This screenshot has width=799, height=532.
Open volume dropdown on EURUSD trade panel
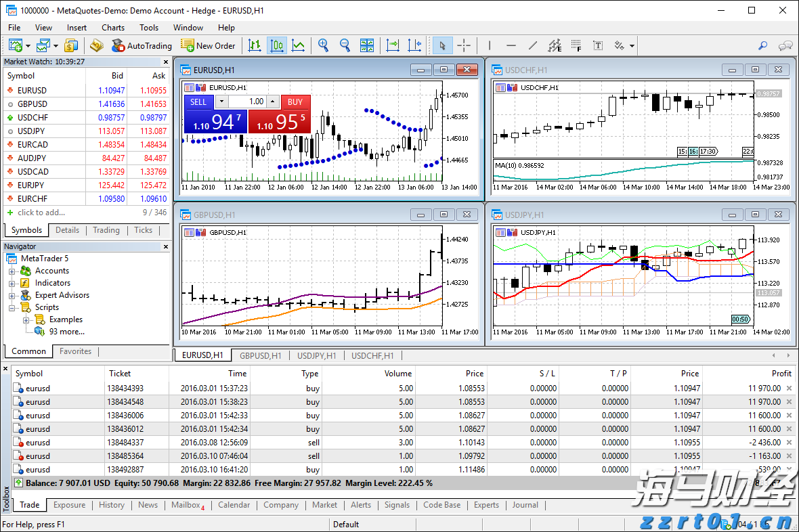221,102
